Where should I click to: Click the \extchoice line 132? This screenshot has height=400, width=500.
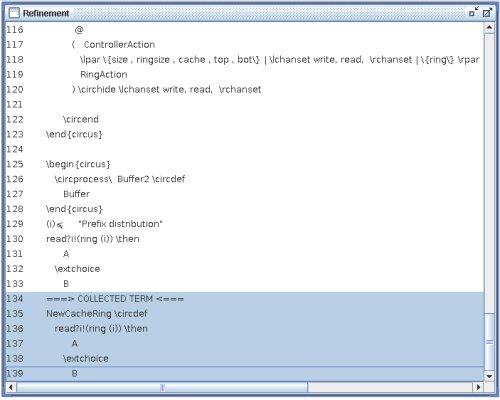[x=77, y=269]
